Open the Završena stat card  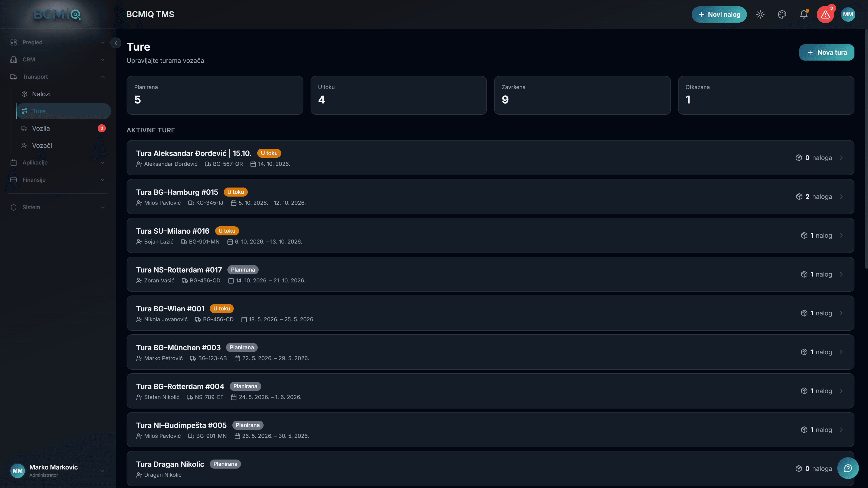582,95
